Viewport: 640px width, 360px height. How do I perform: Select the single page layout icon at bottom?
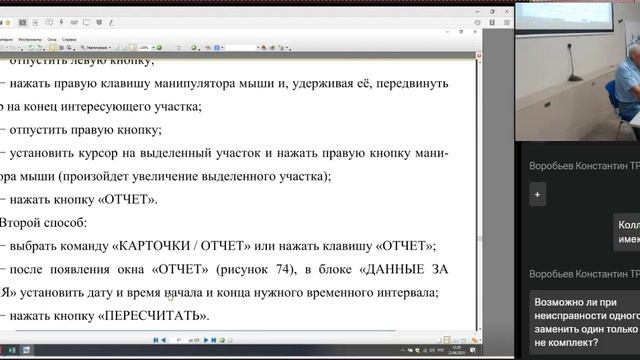[x=440, y=340]
